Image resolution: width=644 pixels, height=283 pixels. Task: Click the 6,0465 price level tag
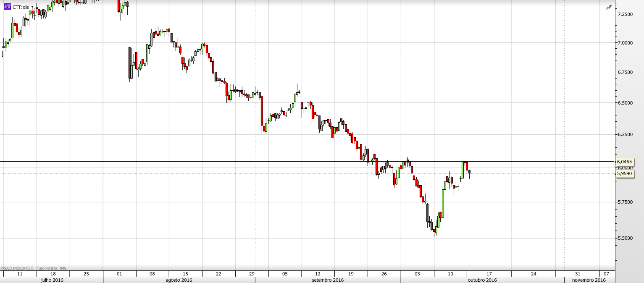pyautogui.click(x=625, y=162)
